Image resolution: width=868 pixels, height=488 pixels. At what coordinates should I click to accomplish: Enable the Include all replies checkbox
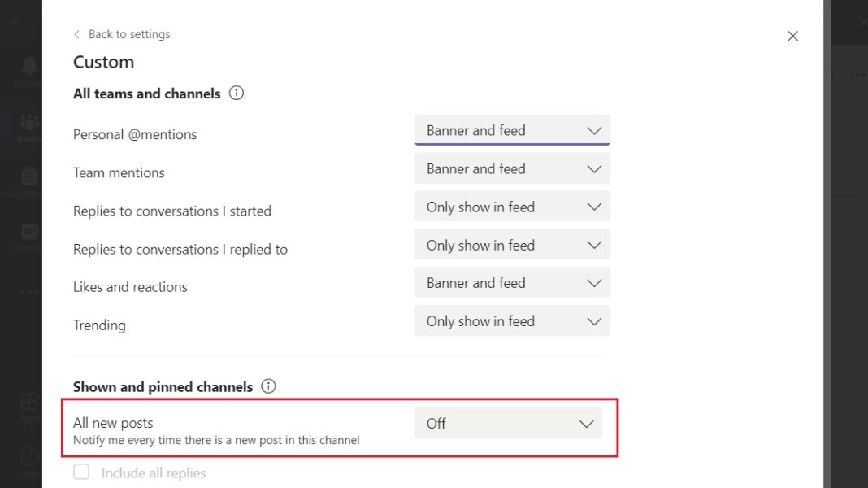tap(81, 473)
